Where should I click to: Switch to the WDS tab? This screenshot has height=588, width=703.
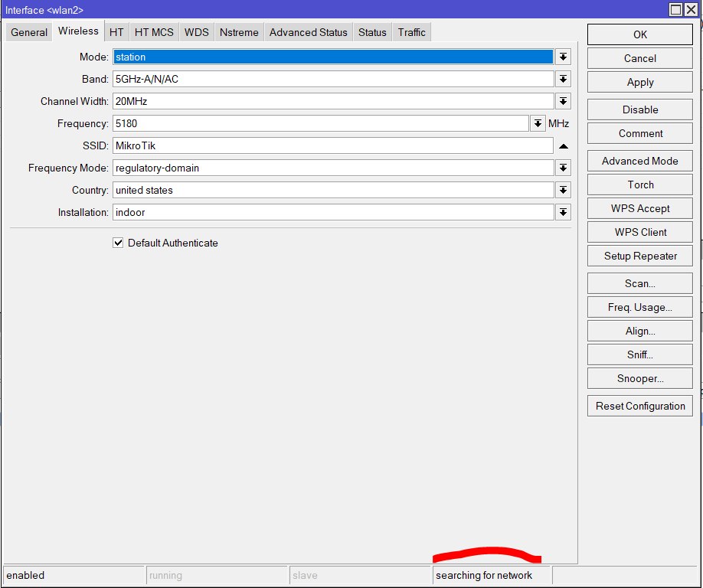[x=196, y=32]
